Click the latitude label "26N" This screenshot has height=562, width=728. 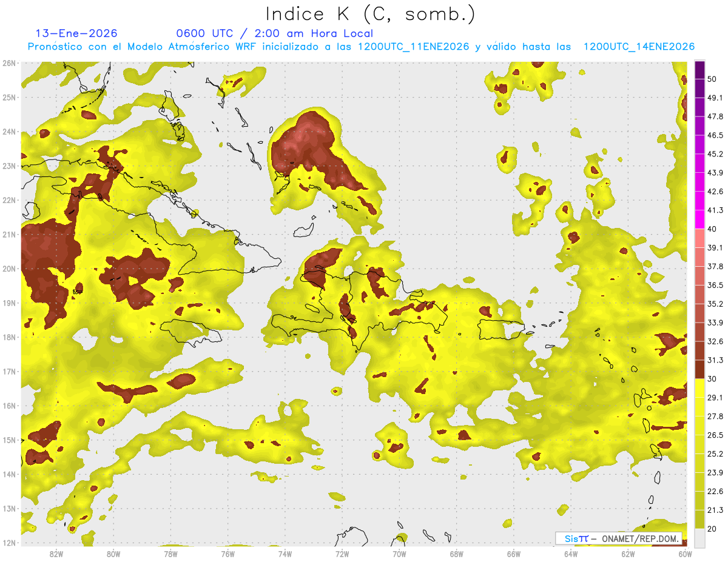9,63
